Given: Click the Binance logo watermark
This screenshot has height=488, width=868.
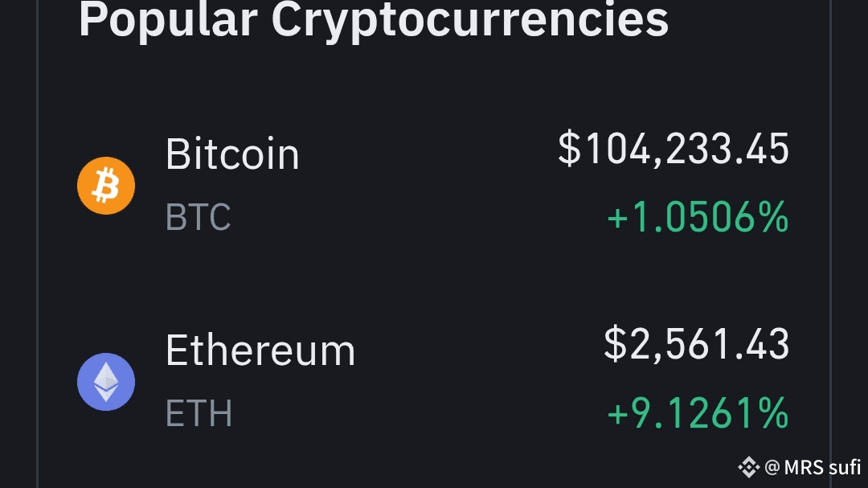Looking at the screenshot, I should tap(748, 466).
